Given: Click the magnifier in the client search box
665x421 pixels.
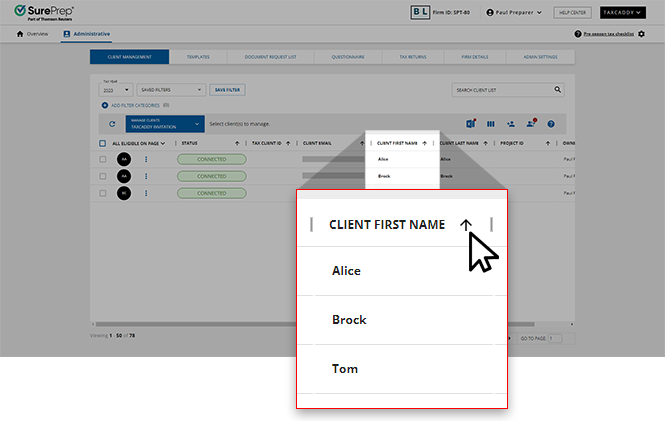Looking at the screenshot, I should click(x=557, y=89).
